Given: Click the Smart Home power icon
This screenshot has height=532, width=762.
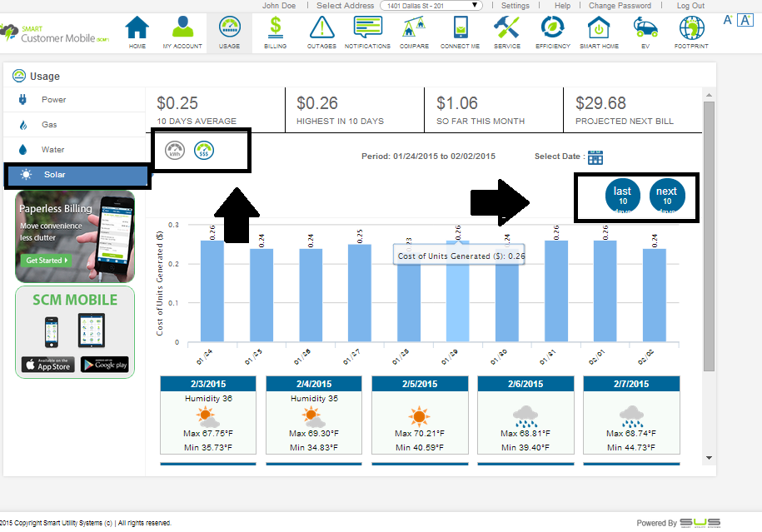Looking at the screenshot, I should [599, 29].
